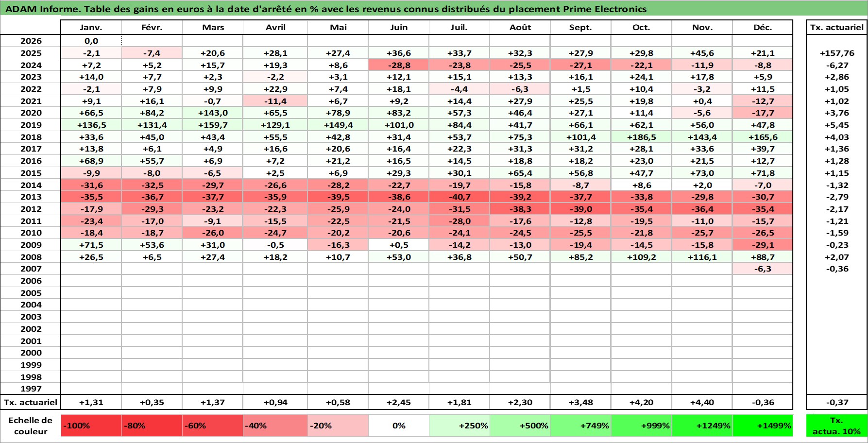Click the +250% light green legend swatch
The width and height of the screenshot is (868, 443).
point(460,426)
